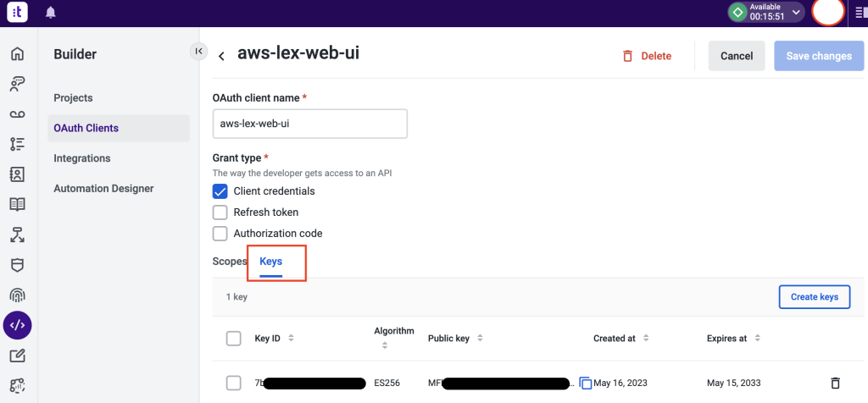The height and width of the screenshot is (403, 868).
Task: Open the bottom AI analytics sidebar icon
Action: pos(18,385)
